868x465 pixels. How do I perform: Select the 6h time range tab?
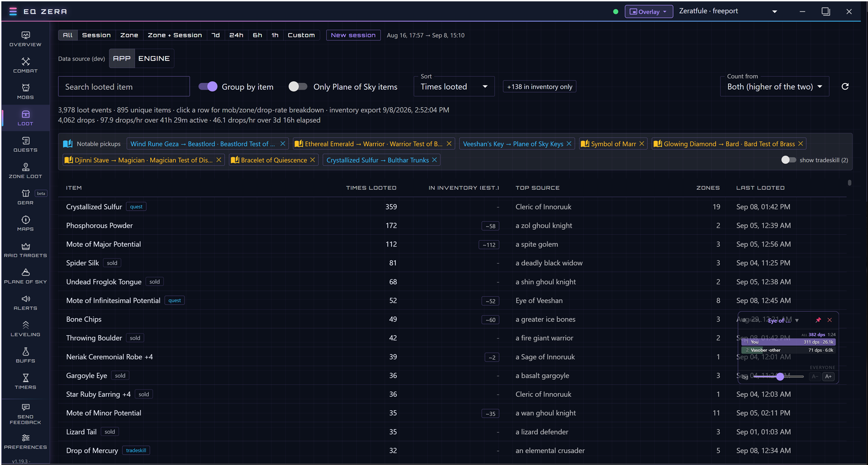pyautogui.click(x=257, y=35)
